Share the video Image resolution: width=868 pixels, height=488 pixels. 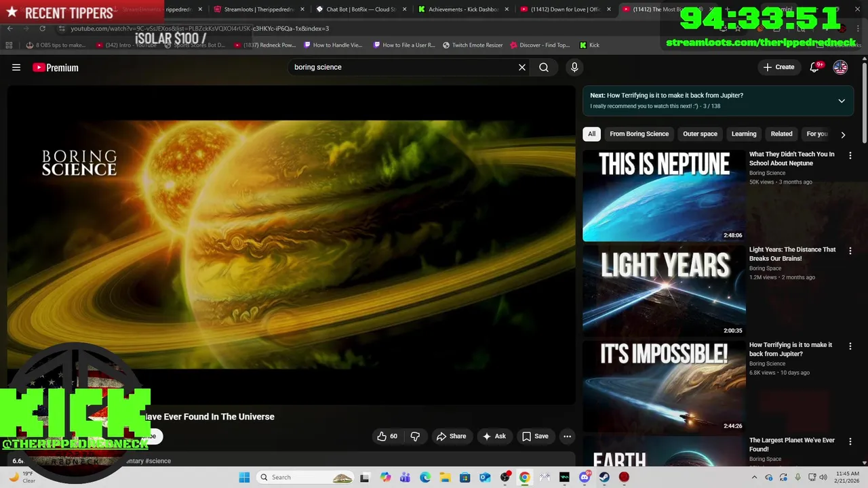451,436
